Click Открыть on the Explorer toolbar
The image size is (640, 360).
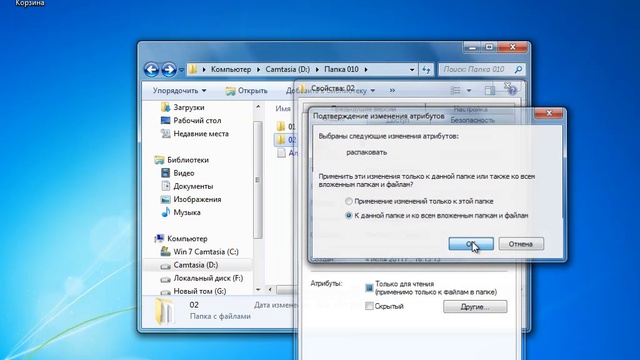tap(247, 91)
